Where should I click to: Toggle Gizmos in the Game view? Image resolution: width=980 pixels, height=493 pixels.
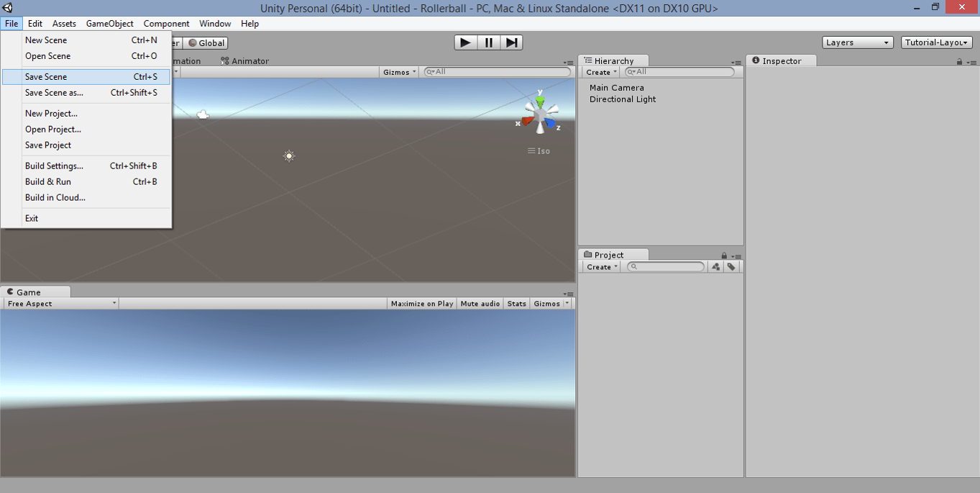[546, 304]
